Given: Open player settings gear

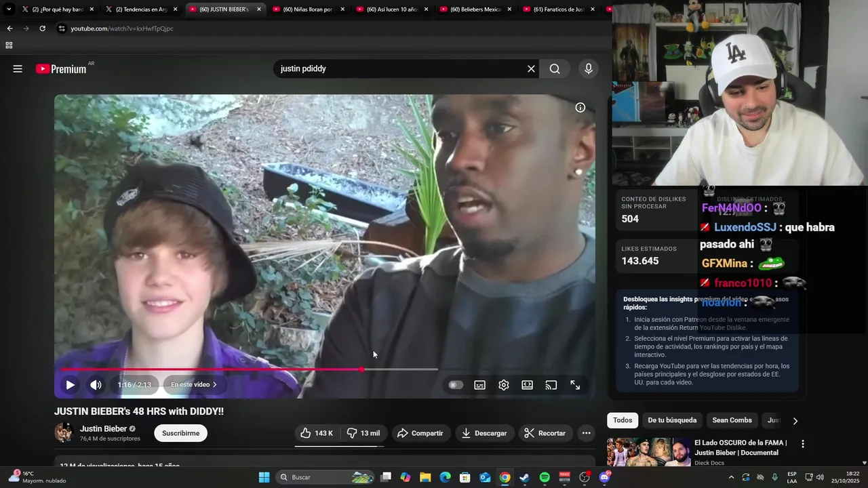Looking at the screenshot, I should (x=504, y=385).
